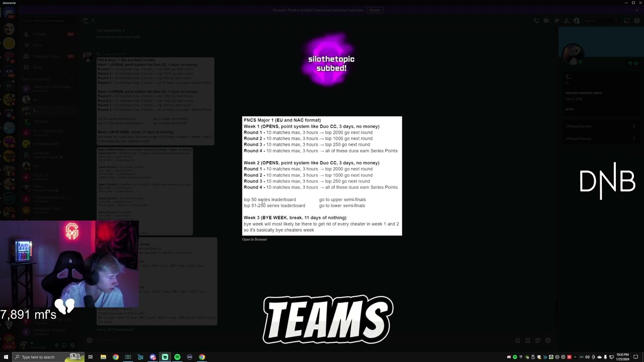644x362 pixels.
Task: Click the background FNCS image thumbnail in chat
Action: click(155, 102)
